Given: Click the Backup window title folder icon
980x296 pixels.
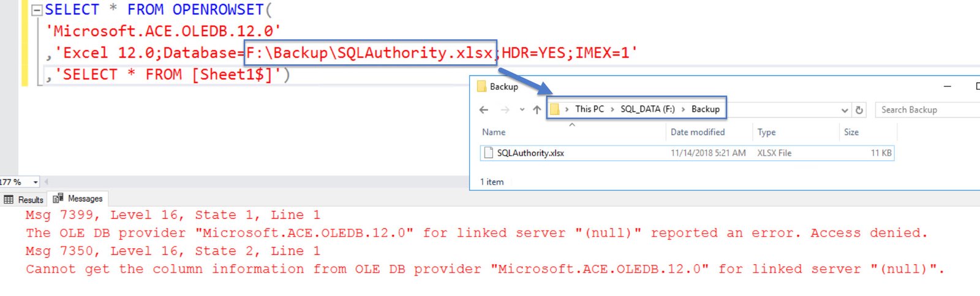Looking at the screenshot, I should [x=481, y=86].
